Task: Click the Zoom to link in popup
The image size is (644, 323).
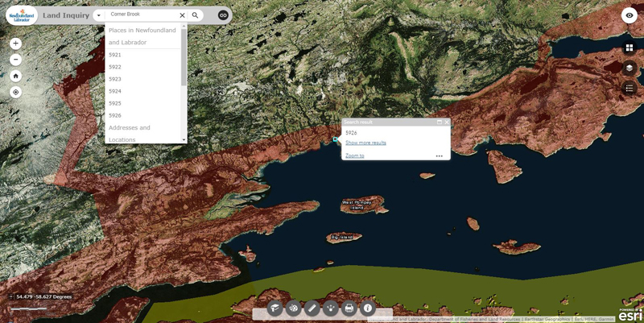Action: click(354, 155)
